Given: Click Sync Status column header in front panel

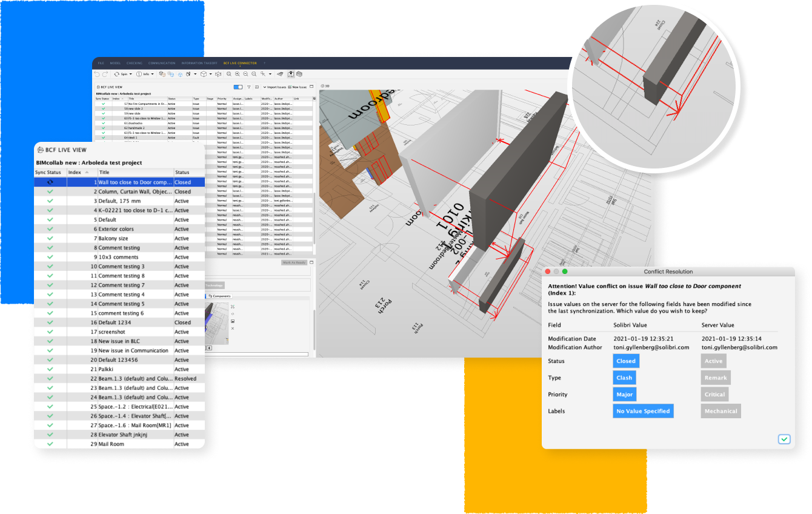Looking at the screenshot, I should (50, 172).
